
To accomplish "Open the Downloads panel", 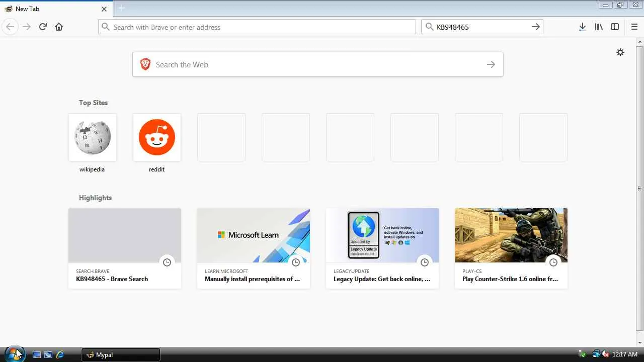I will pos(582,27).
